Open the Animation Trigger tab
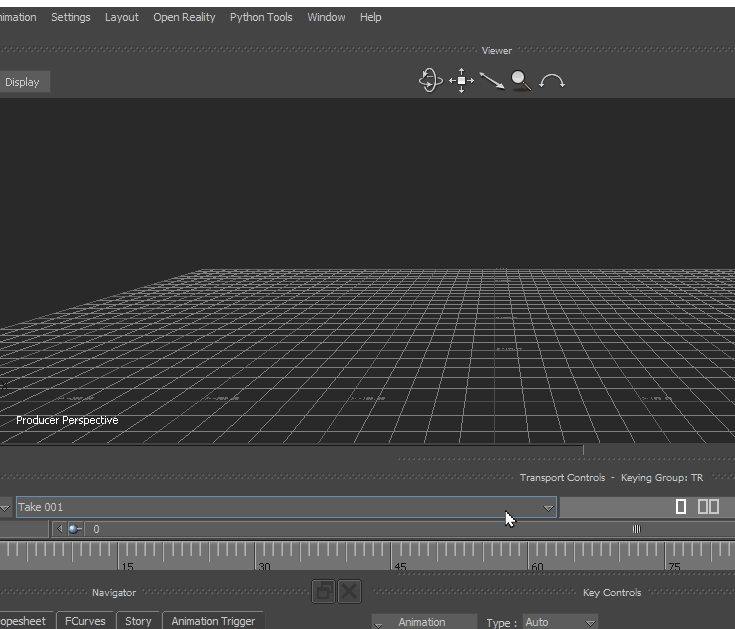Screen dimensions: 735x629 tap(213, 621)
